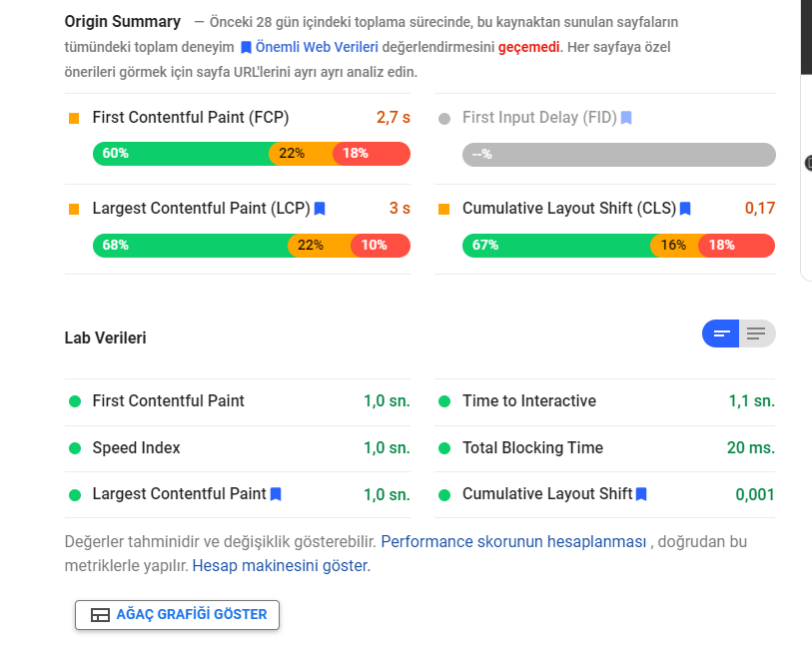The image size is (812, 659).
Task: Click the bookmark icon after Largest Contentful Paint (LCP)
Action: pyautogui.click(x=320, y=209)
